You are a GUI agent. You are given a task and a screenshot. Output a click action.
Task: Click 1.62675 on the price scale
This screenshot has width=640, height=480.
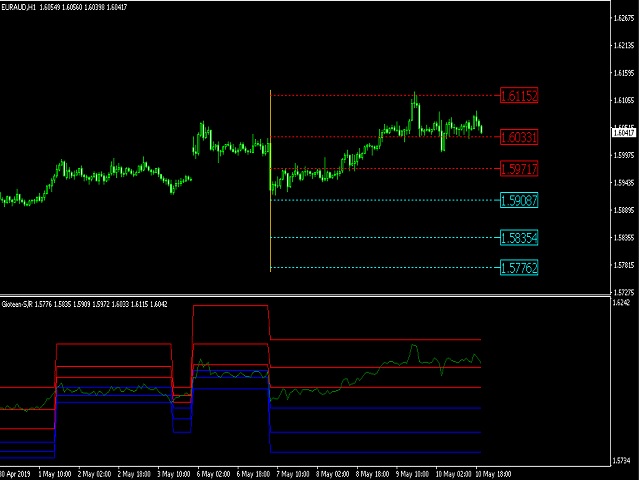pyautogui.click(x=624, y=18)
